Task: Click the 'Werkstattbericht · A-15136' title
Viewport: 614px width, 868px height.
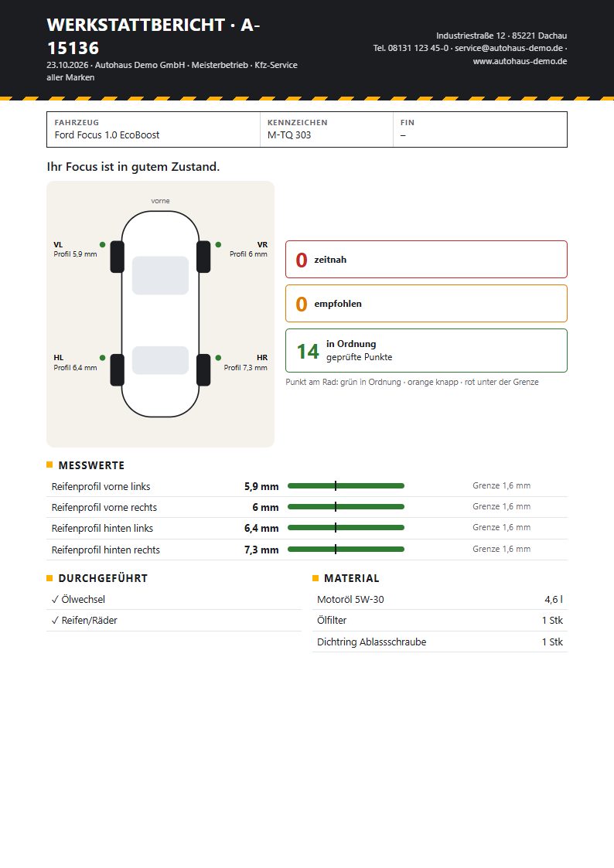Action: (153, 36)
